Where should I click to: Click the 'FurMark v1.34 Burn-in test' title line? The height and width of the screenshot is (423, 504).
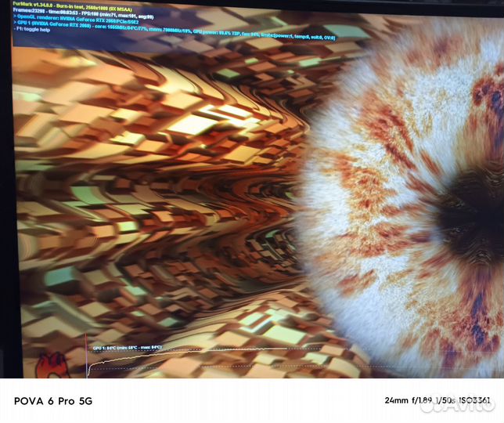click(x=72, y=7)
